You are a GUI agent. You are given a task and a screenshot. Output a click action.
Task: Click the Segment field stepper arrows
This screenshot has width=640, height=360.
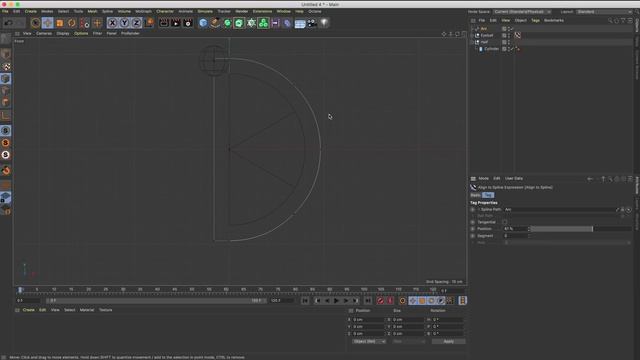529,236
